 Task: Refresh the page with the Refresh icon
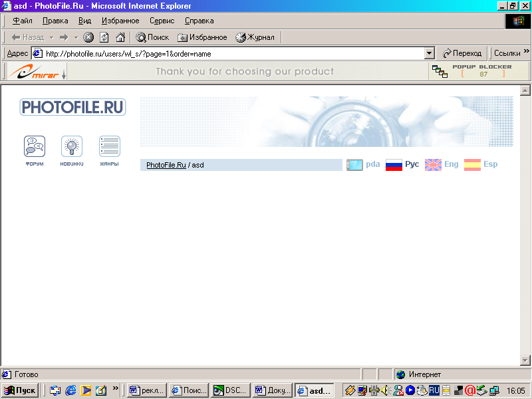tap(104, 37)
